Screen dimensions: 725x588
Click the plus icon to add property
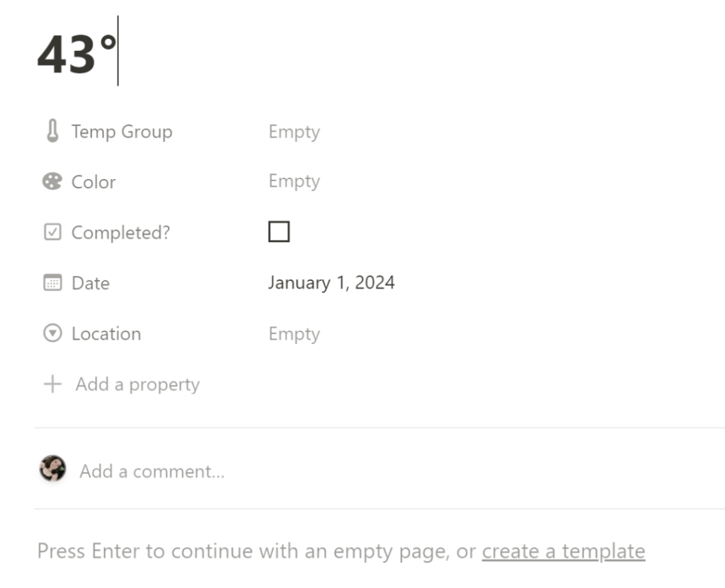coord(52,384)
